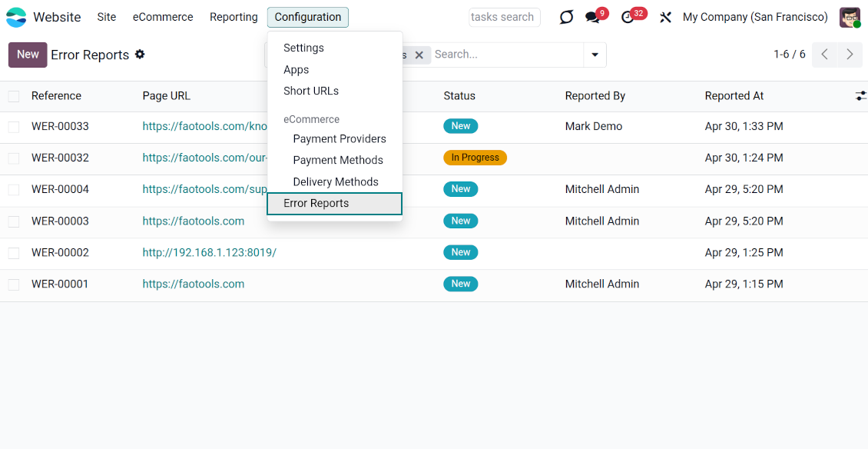This screenshot has width=868, height=449.
Task: Click the developer tools wrench icon
Action: pos(665,16)
